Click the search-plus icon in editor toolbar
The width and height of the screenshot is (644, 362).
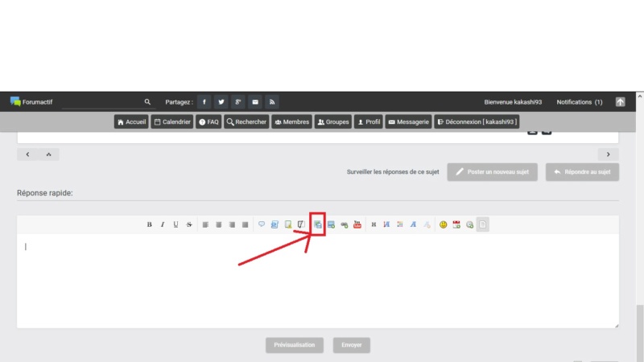pyautogui.click(x=469, y=224)
